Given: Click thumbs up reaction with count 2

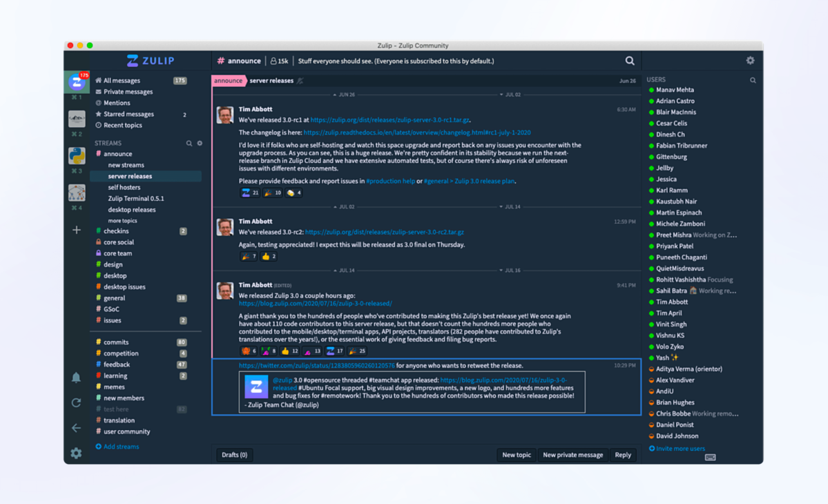Looking at the screenshot, I should pos(269,256).
